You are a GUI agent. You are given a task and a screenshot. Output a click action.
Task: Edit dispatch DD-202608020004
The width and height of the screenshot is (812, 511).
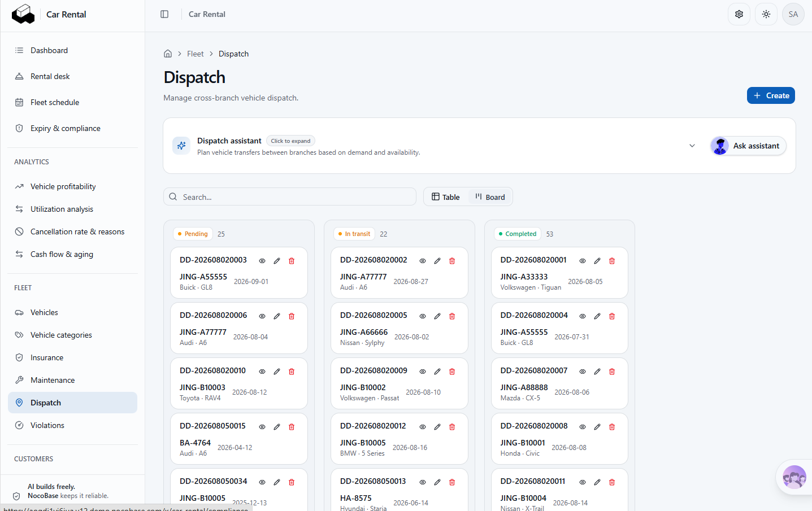click(597, 316)
